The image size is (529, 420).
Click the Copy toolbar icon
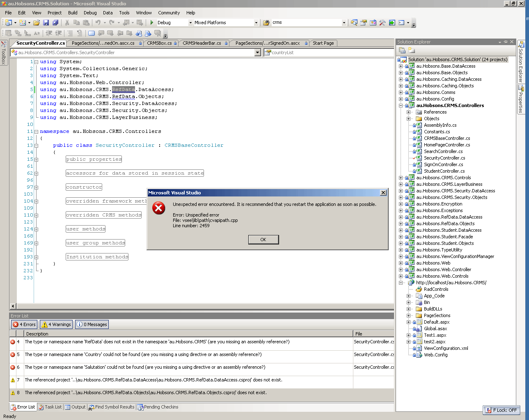point(76,23)
